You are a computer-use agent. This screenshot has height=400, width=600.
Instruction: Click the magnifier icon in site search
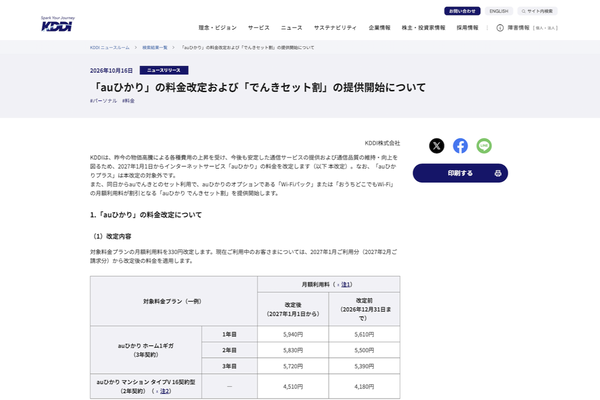click(x=523, y=11)
